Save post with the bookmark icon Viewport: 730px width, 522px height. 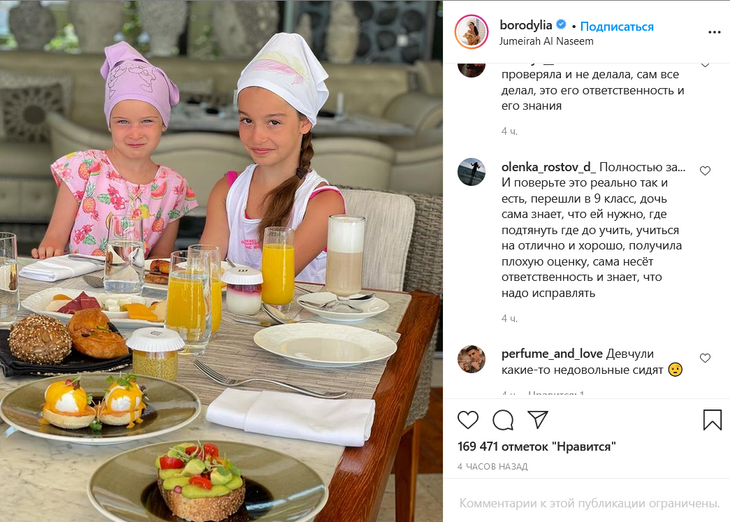[712, 420]
